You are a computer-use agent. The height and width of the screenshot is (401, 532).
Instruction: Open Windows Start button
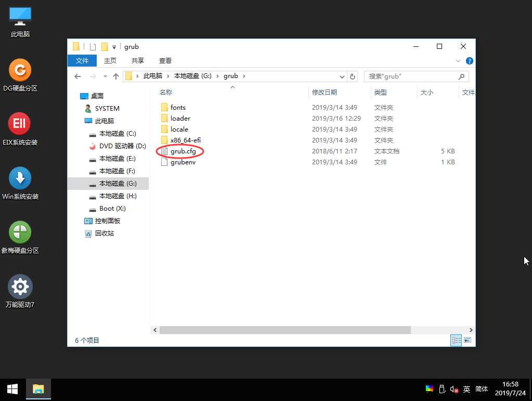click(12, 389)
